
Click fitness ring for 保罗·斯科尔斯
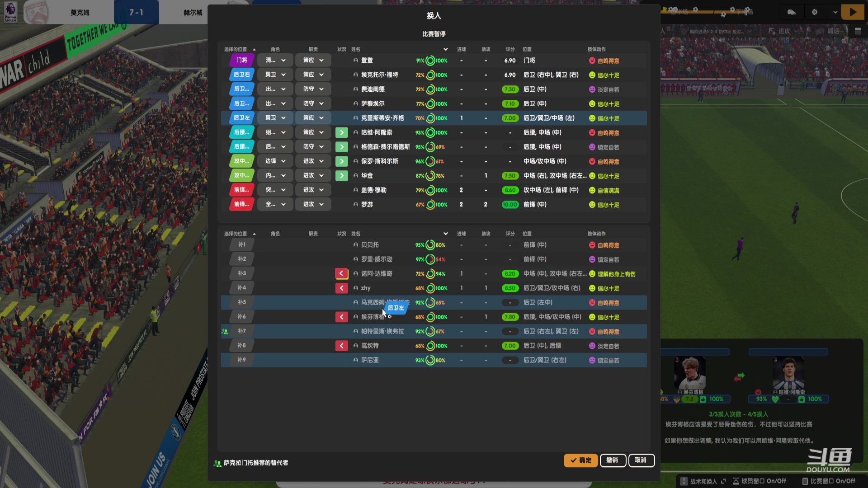click(430, 161)
